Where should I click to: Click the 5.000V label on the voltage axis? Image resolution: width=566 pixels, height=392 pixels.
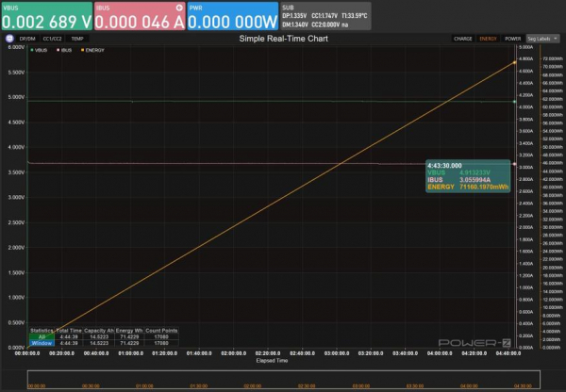(16, 97)
